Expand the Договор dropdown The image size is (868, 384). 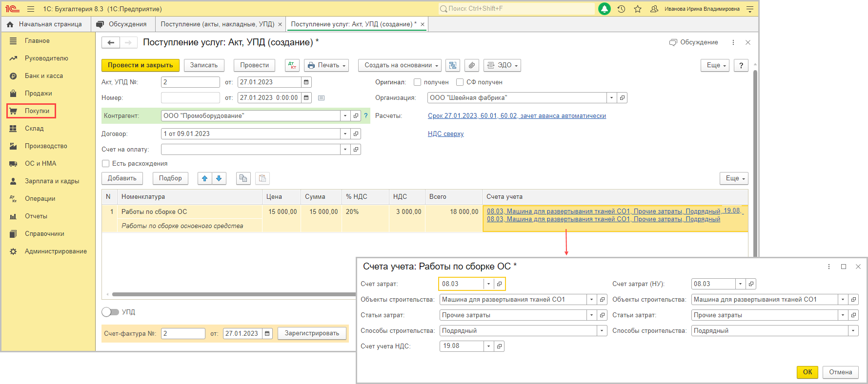345,134
